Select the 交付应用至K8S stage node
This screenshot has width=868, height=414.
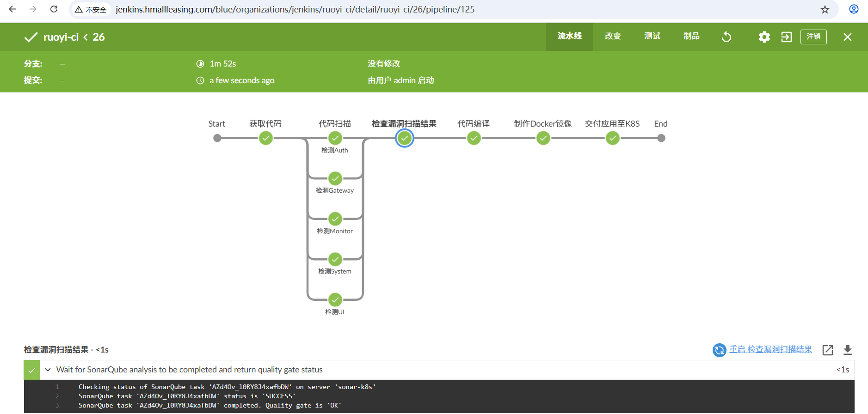(x=612, y=138)
